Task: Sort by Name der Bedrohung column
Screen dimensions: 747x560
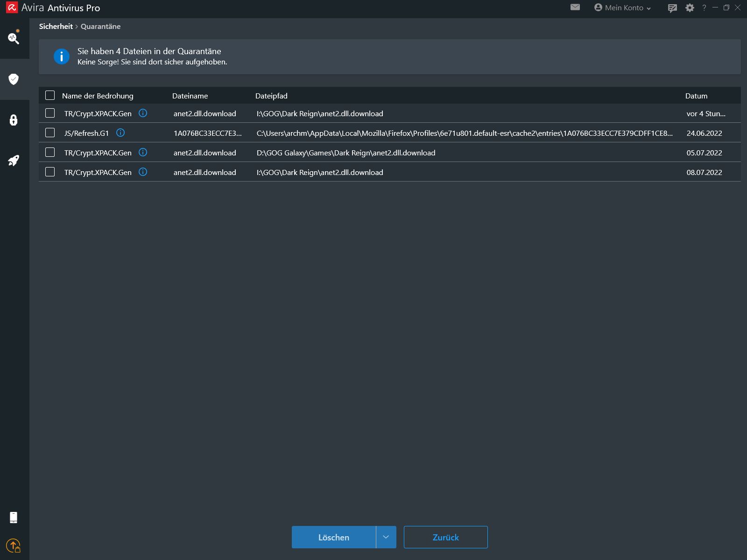Action: [x=98, y=96]
